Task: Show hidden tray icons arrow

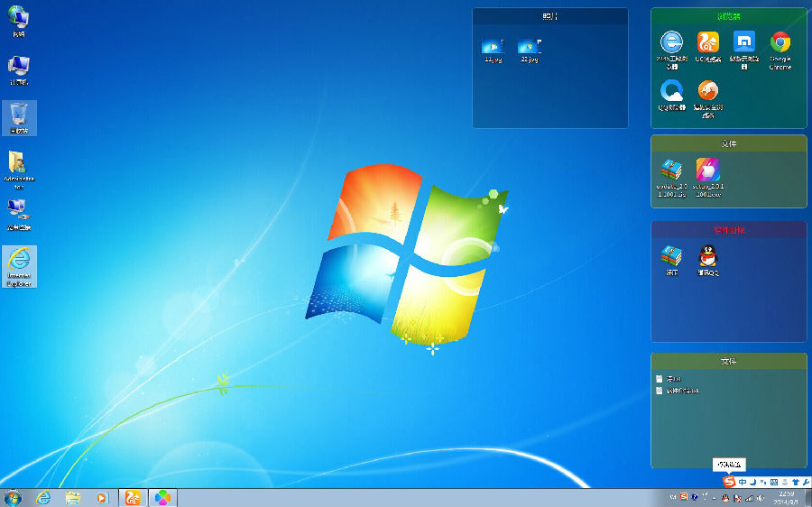Action: (x=715, y=498)
